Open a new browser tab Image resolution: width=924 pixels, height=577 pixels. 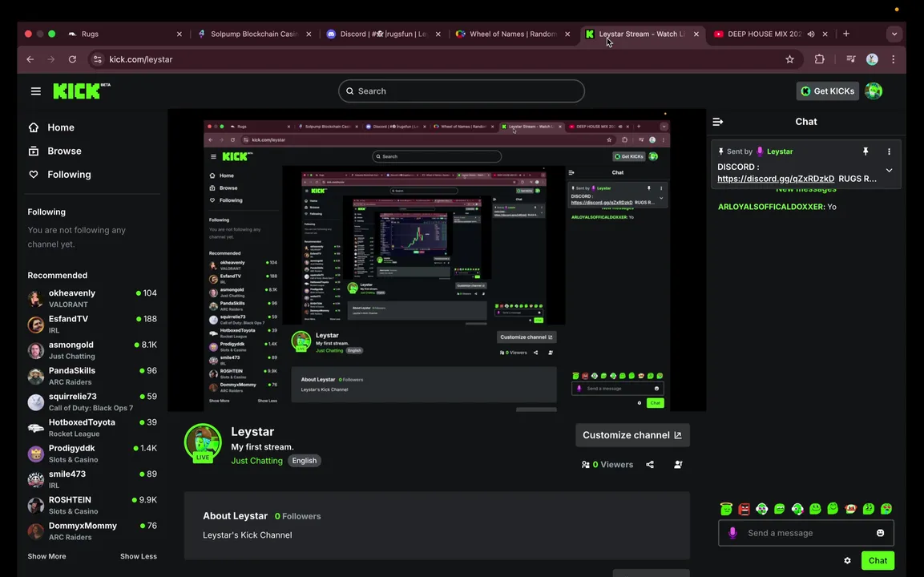click(846, 34)
